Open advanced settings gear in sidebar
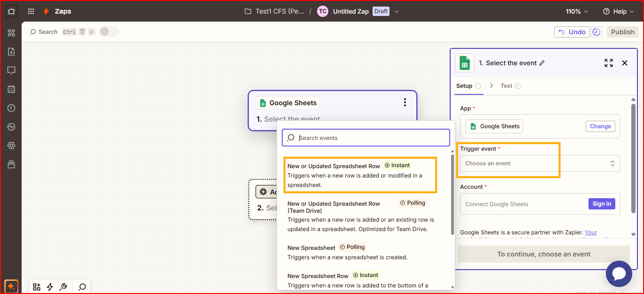Screen dimensions: 644x294 11,146
